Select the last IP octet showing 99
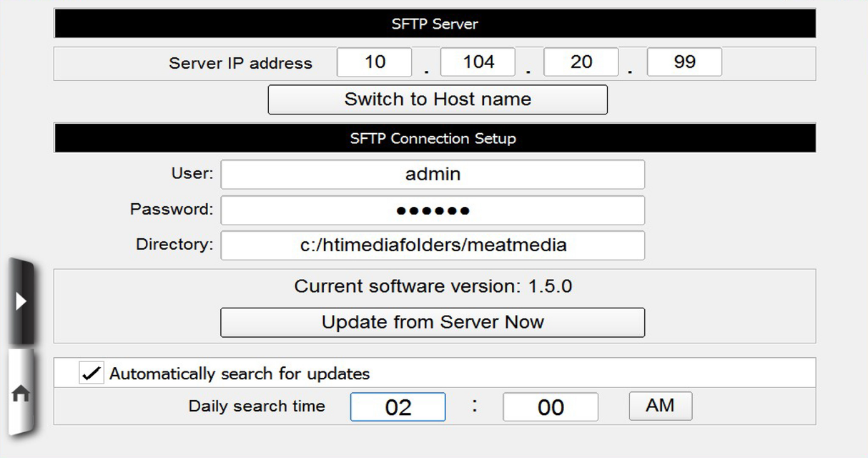Screen dimensions: 868x458 point(684,62)
